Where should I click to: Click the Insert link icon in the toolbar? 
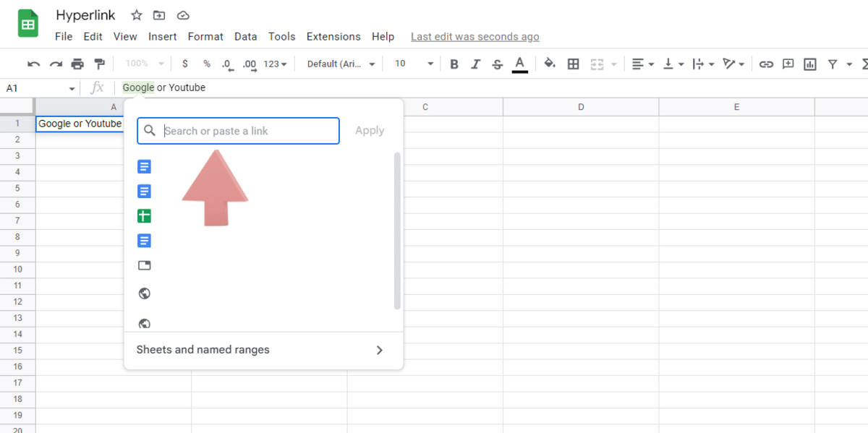point(766,64)
